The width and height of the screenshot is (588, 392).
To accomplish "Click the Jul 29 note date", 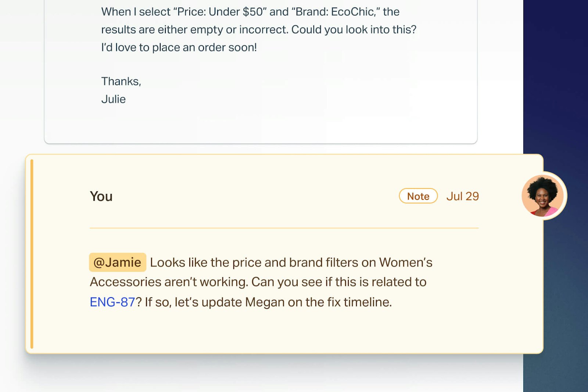I will click(462, 196).
